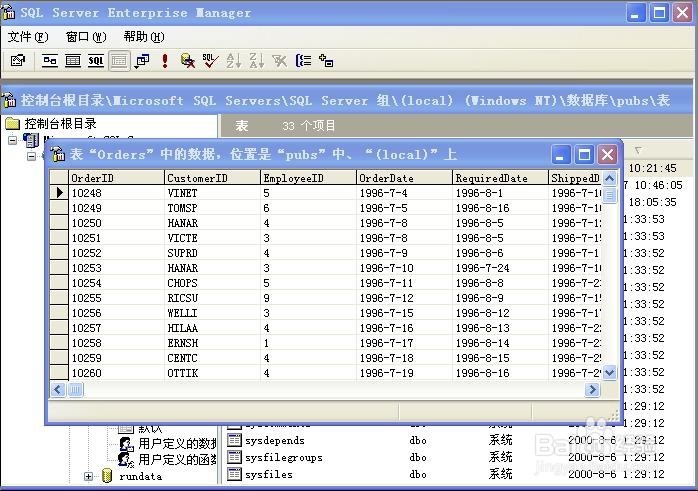Click right arrow of Orders horizontal scrollbar
This screenshot has width=698, height=491.
click(x=592, y=390)
